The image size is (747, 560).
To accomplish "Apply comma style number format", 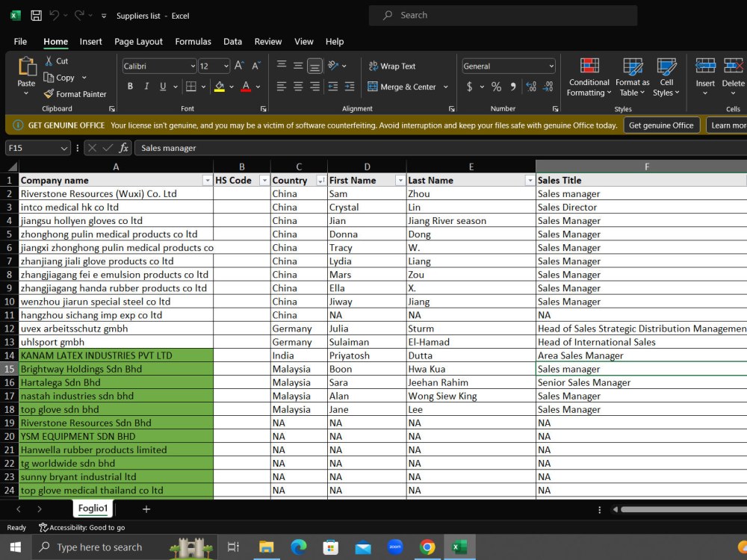I will (513, 87).
